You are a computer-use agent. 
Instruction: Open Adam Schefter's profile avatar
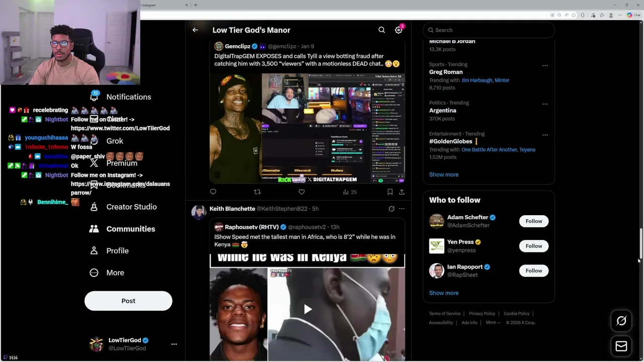point(437,221)
